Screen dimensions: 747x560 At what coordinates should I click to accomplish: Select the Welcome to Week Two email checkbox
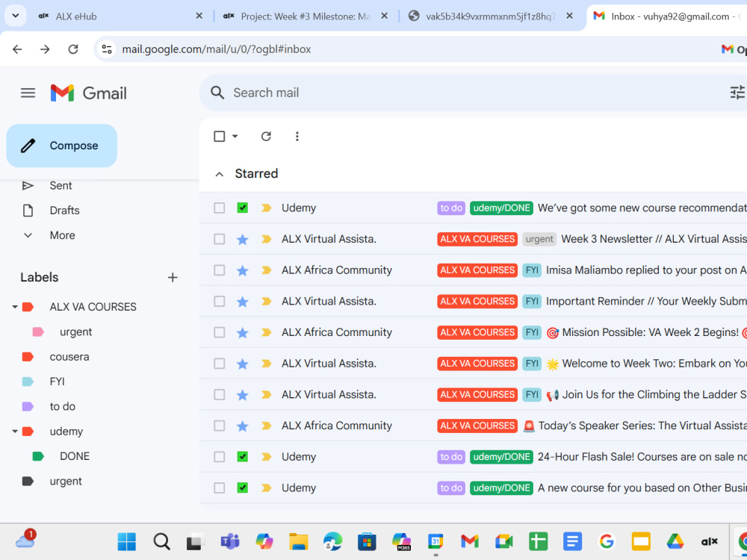point(219,364)
